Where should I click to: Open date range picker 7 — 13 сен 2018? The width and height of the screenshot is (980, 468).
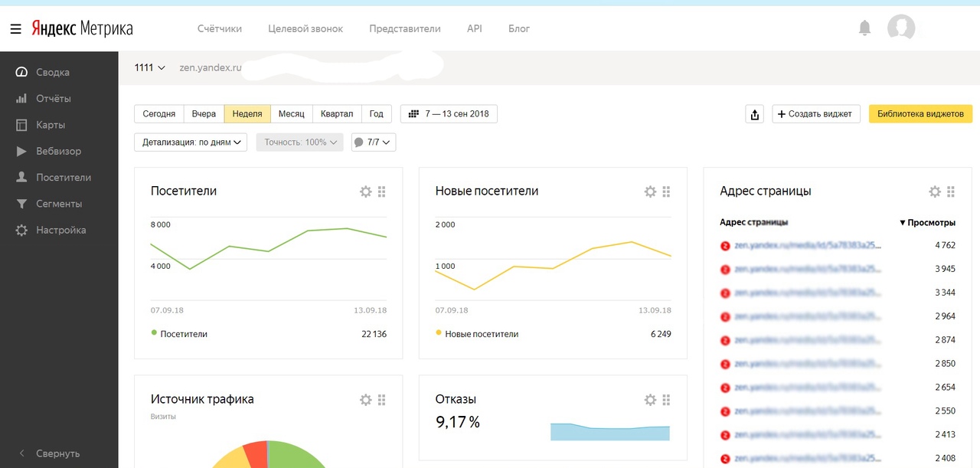(449, 114)
